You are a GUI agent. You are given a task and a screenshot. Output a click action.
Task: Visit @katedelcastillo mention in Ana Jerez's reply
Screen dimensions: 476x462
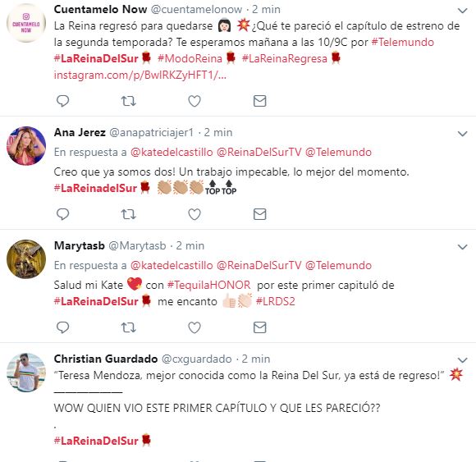click(x=172, y=152)
